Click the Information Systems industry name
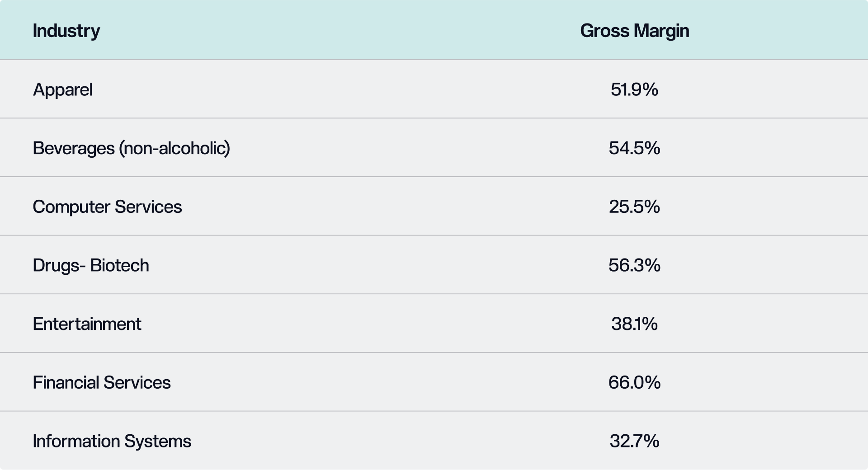Image resolution: width=868 pixels, height=470 pixels. pyautogui.click(x=112, y=441)
